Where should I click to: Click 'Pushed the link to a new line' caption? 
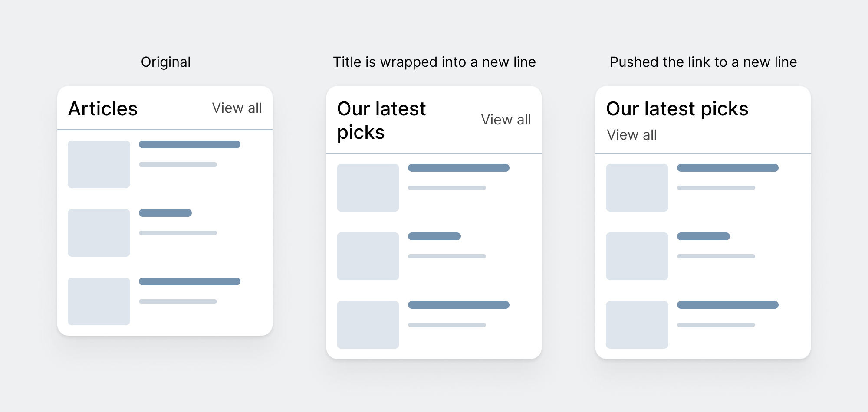703,62
